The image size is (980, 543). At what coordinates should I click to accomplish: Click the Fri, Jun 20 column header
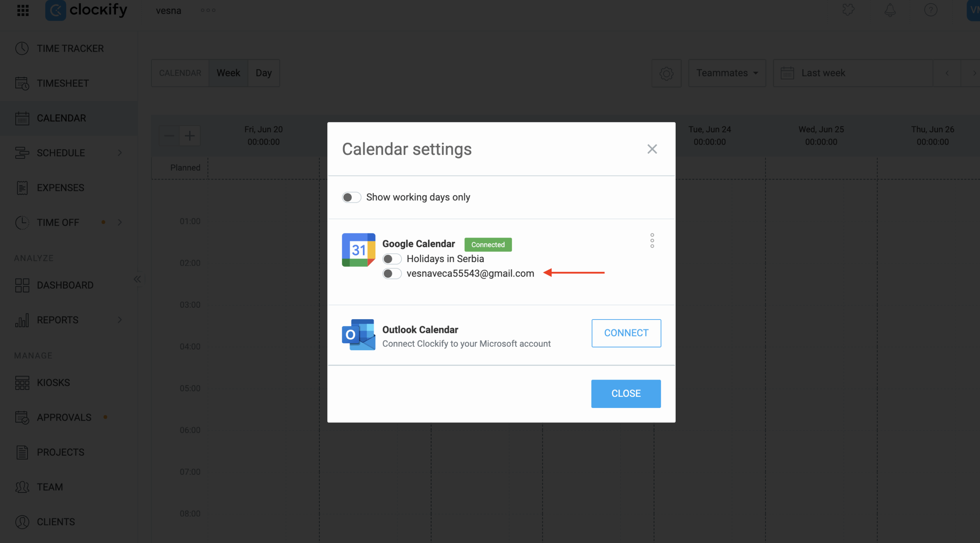pos(263,135)
